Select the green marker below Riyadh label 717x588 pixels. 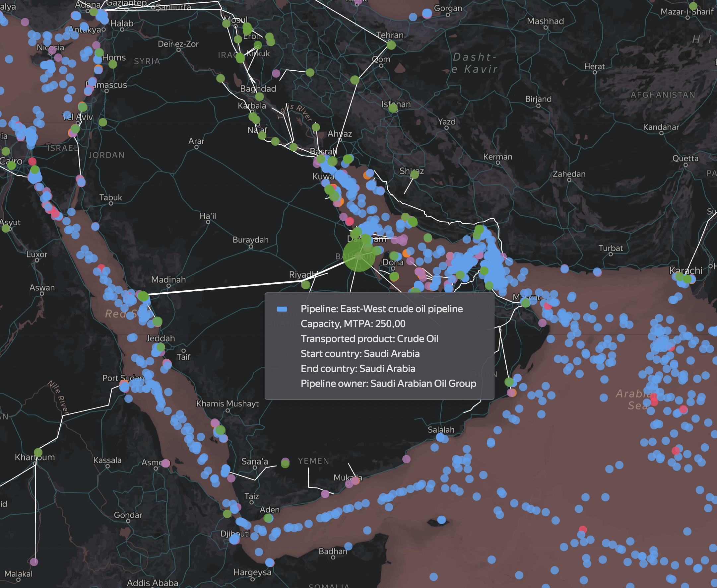[x=306, y=285]
